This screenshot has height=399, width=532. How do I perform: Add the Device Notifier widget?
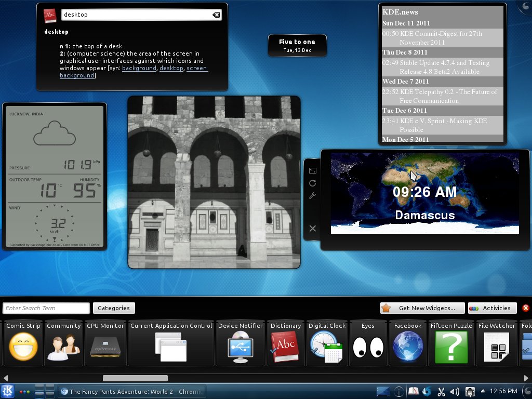tap(240, 343)
